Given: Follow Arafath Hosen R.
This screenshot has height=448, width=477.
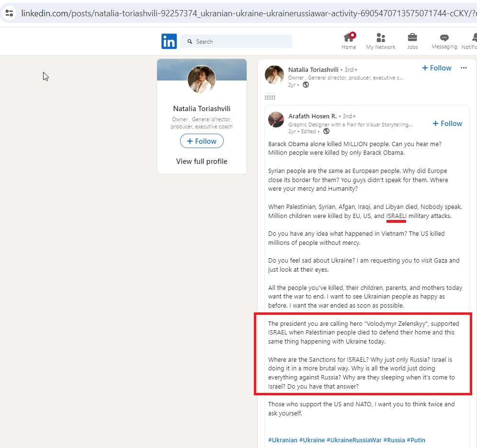Looking at the screenshot, I should [447, 123].
